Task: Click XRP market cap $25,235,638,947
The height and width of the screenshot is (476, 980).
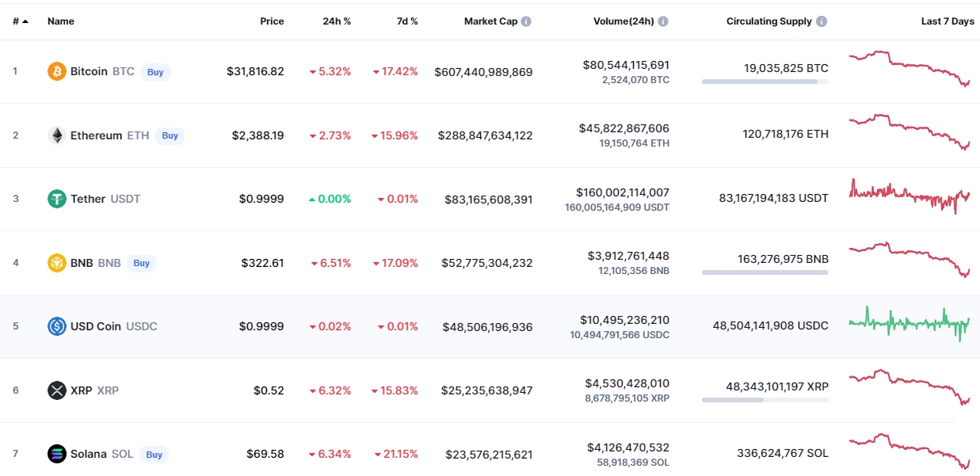Action: tap(487, 390)
